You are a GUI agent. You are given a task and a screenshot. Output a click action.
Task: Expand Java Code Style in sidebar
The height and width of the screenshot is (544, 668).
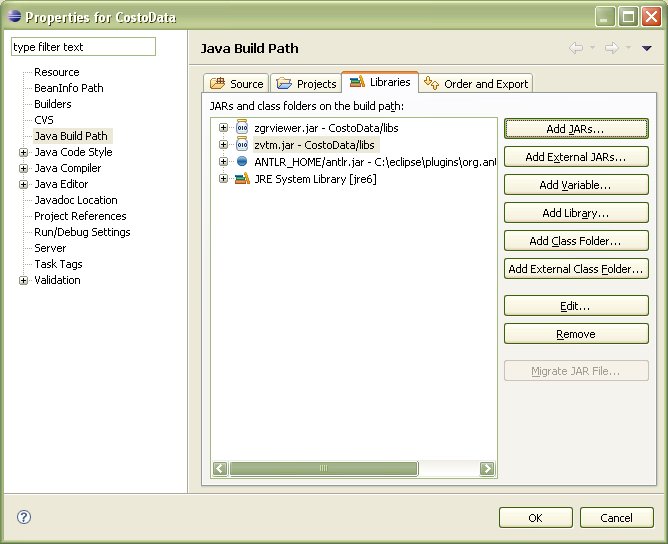pyautogui.click(x=23, y=152)
